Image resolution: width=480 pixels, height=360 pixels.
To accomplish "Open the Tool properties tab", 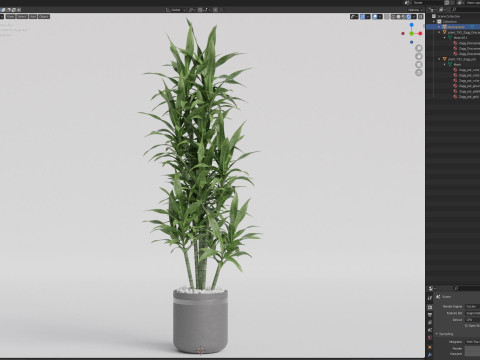I will (430, 298).
